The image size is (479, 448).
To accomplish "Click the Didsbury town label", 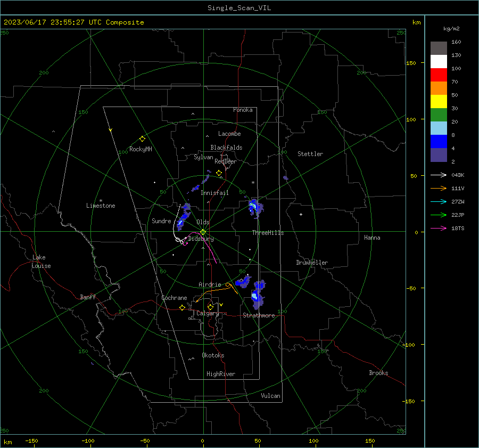I will (x=201, y=239).
